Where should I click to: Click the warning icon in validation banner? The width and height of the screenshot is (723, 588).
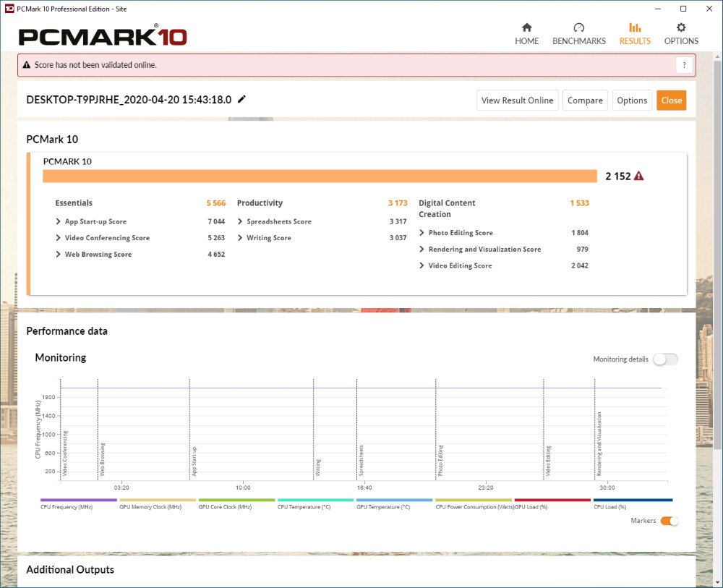[27, 65]
